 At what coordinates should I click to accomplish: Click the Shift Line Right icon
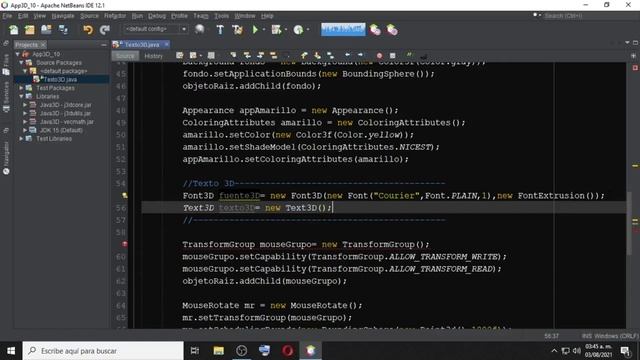(x=360, y=55)
